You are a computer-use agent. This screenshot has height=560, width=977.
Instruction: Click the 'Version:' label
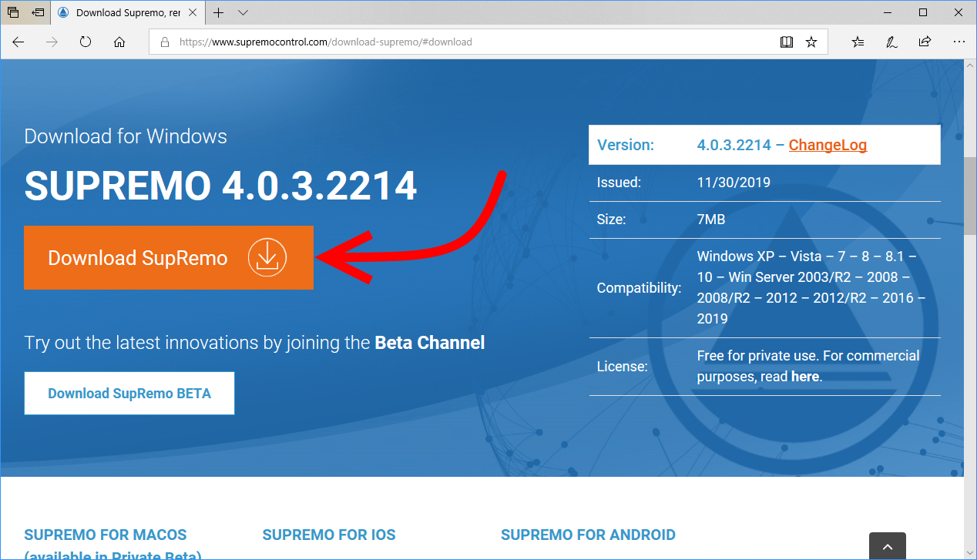pyautogui.click(x=625, y=145)
